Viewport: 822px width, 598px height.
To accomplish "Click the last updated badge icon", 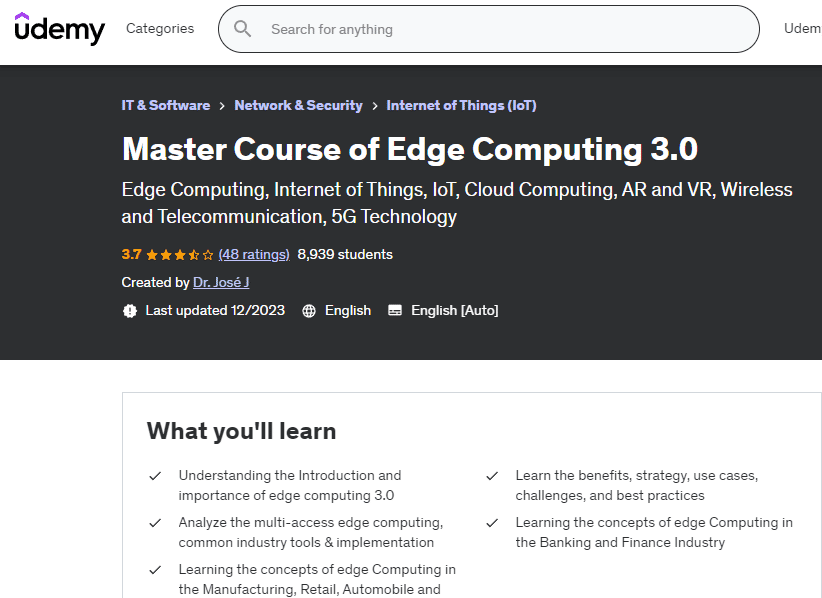I will point(130,311).
